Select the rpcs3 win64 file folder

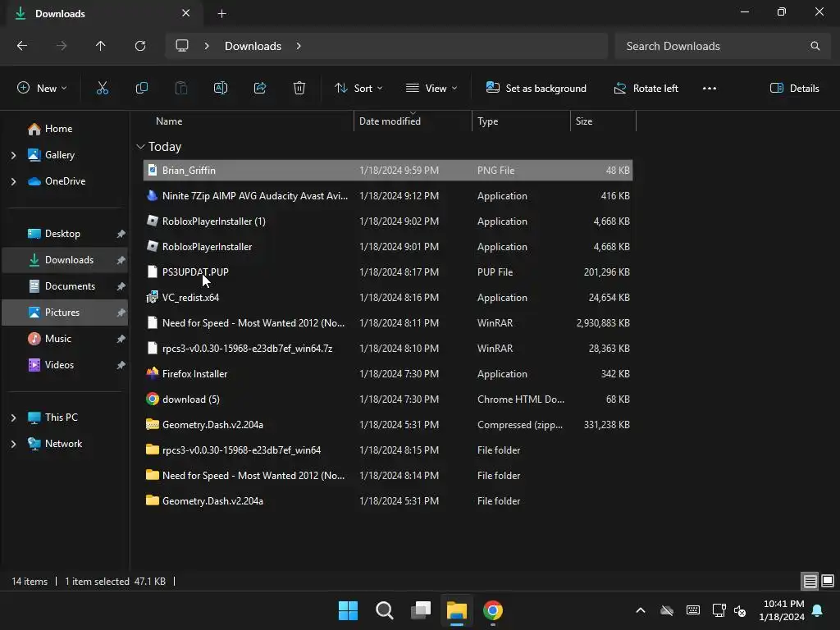pyautogui.click(x=388, y=450)
